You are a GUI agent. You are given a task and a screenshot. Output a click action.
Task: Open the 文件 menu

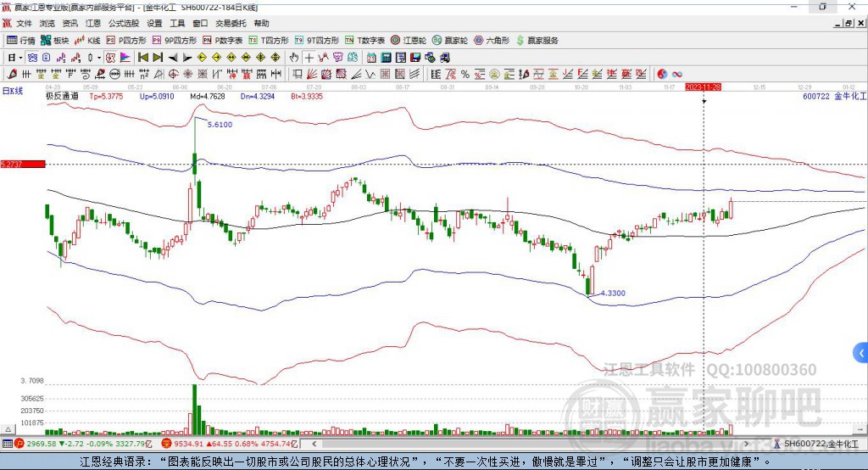pos(24,23)
